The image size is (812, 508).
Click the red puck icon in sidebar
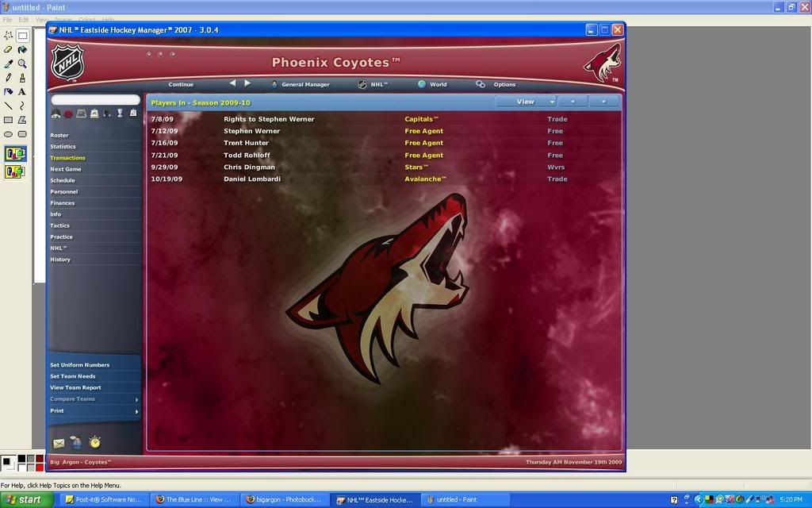point(68,114)
